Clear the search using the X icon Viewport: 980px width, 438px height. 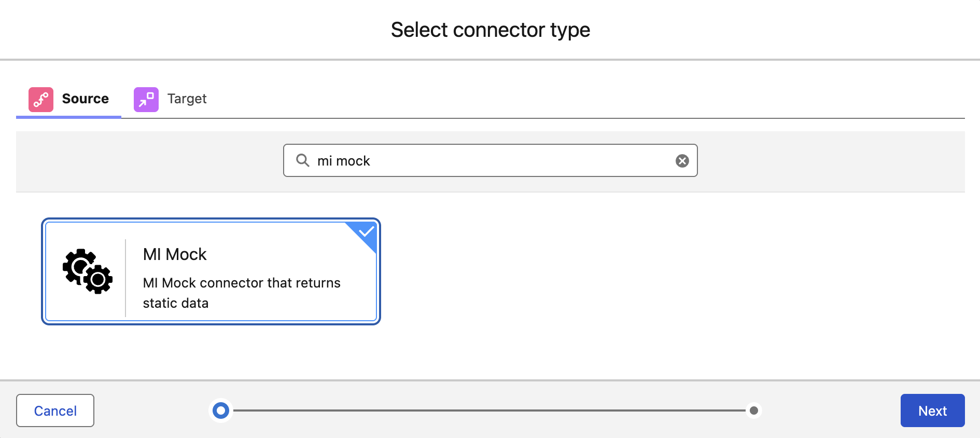tap(682, 161)
